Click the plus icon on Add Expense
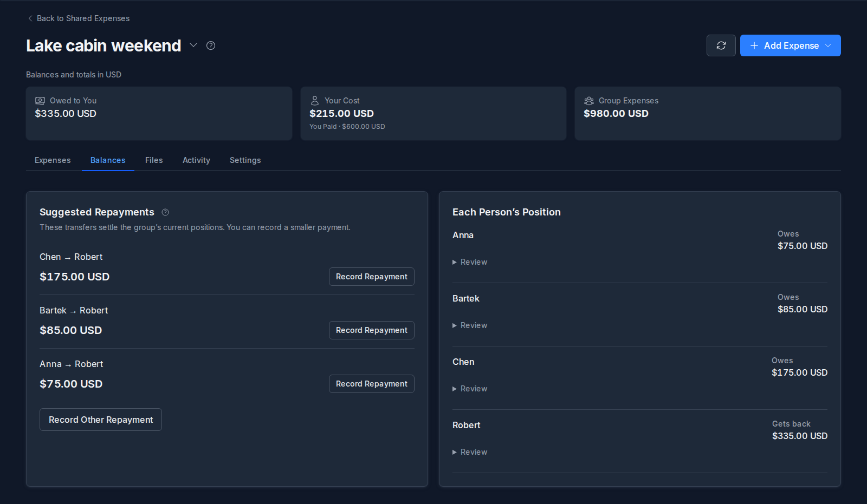This screenshot has height=504, width=867. pyautogui.click(x=754, y=45)
